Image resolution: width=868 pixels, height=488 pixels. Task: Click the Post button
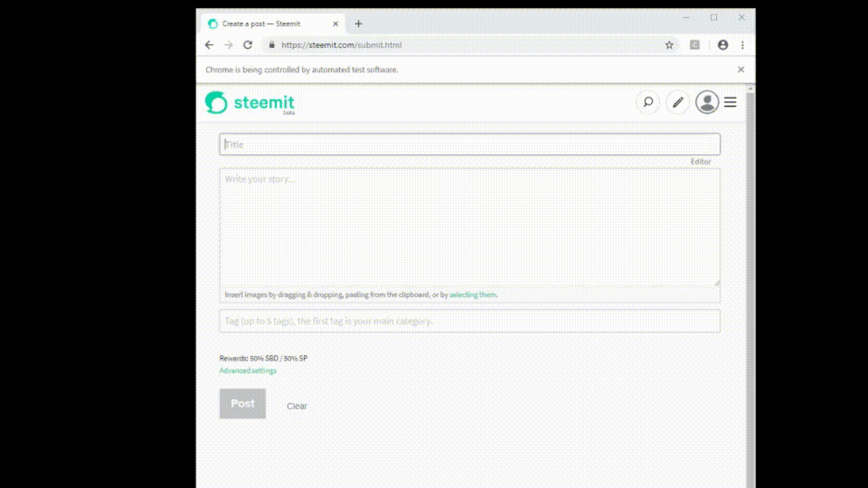pyautogui.click(x=243, y=403)
